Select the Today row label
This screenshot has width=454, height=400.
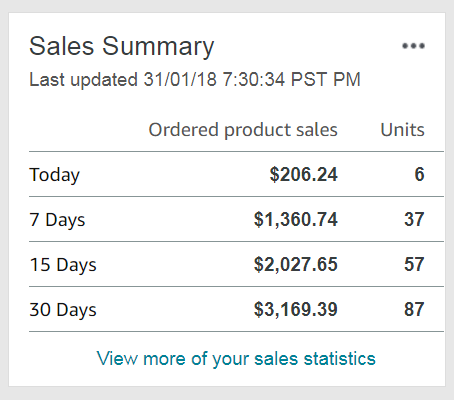tap(55, 175)
